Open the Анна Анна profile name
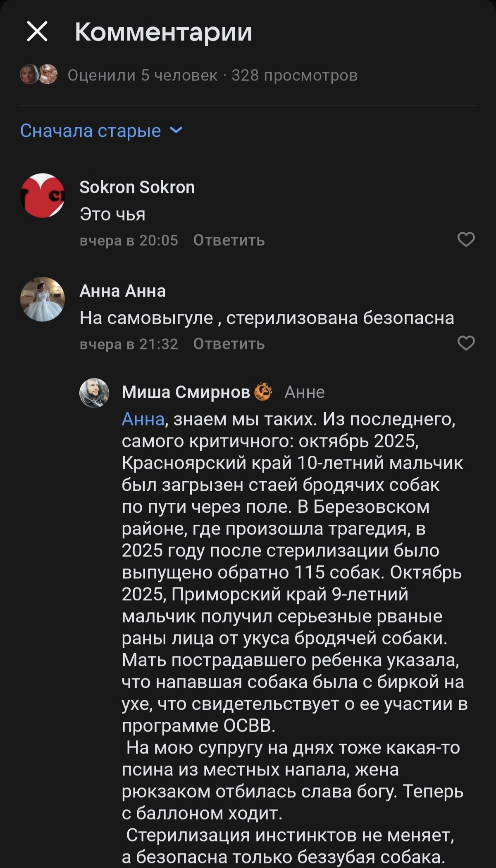 coord(122,291)
